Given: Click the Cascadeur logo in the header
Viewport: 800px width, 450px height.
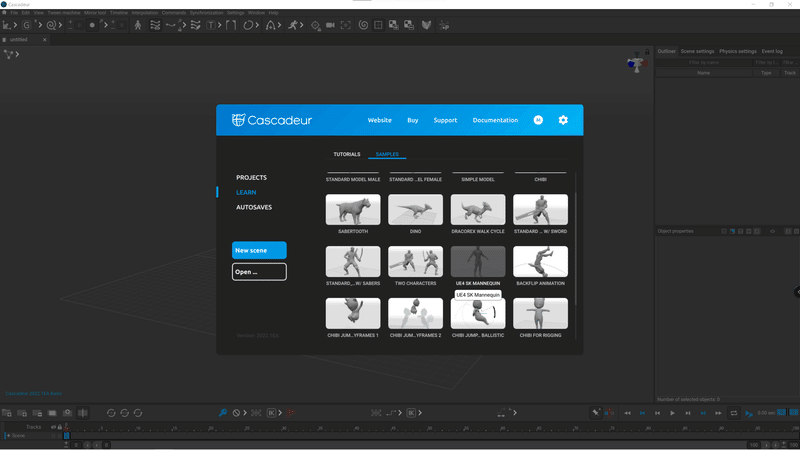Looking at the screenshot, I should click(271, 120).
